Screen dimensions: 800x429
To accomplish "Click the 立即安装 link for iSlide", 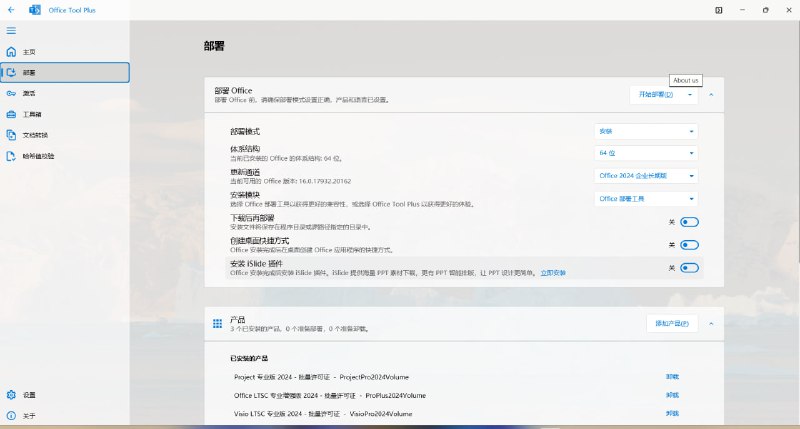I will 553,273.
